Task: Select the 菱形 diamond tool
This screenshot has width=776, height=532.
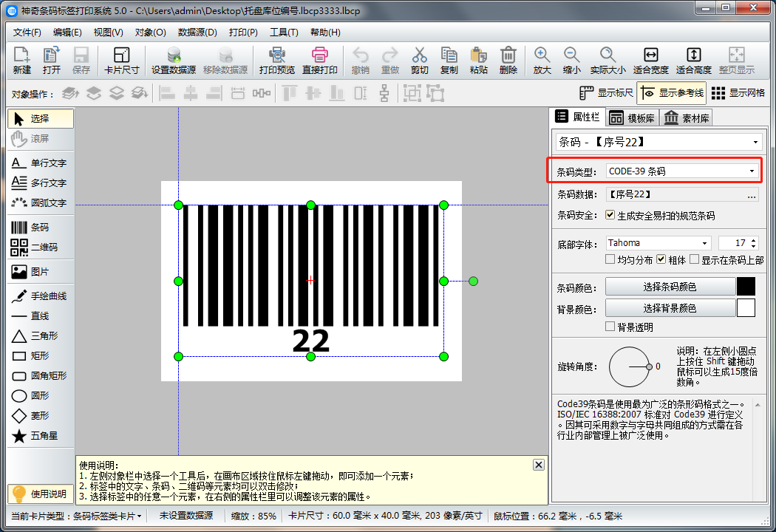Action: pyautogui.click(x=41, y=416)
